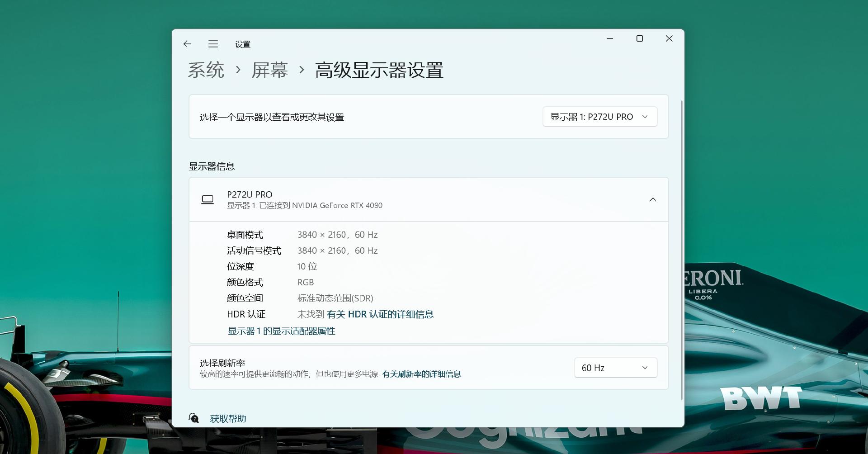The width and height of the screenshot is (868, 454).
Task: Click the P272U PRO display name header
Action: pyautogui.click(x=249, y=194)
